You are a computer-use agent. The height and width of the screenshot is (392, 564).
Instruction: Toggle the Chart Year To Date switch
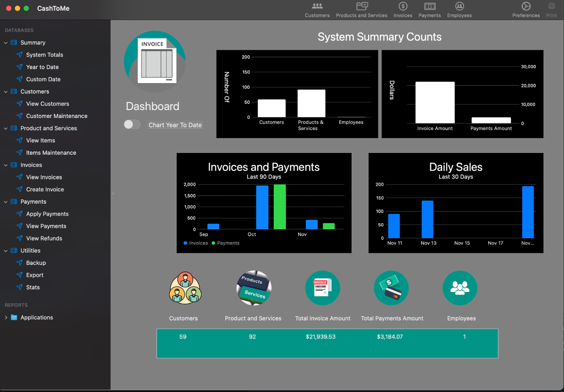[x=132, y=124]
